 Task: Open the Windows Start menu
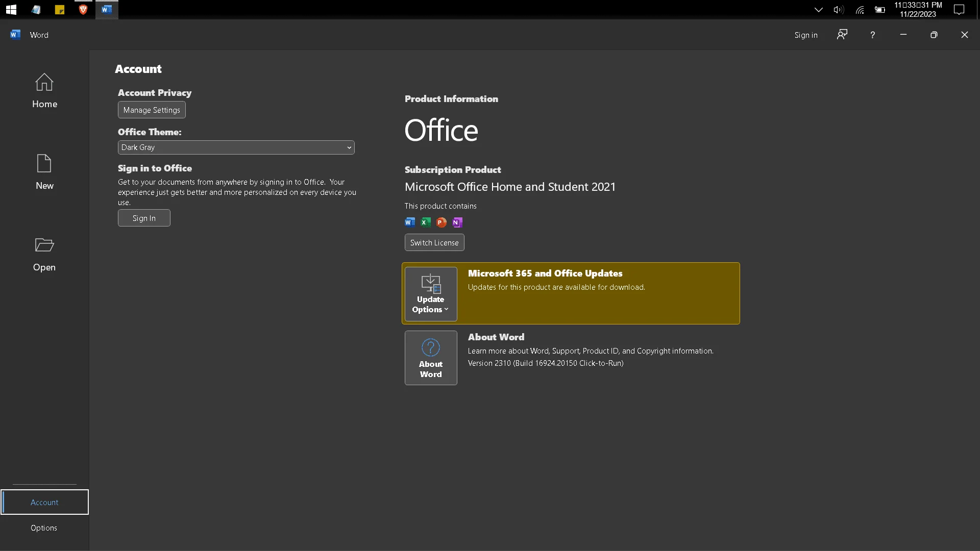[x=11, y=9]
